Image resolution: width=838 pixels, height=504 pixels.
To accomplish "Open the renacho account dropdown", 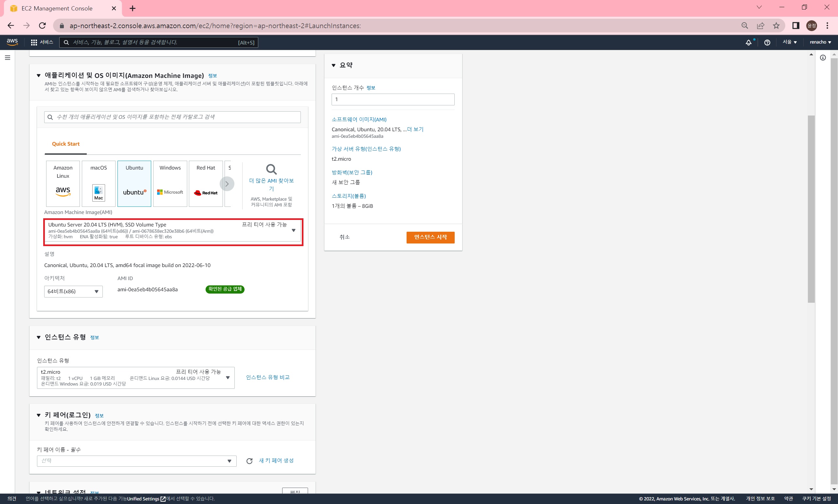I will 820,42.
